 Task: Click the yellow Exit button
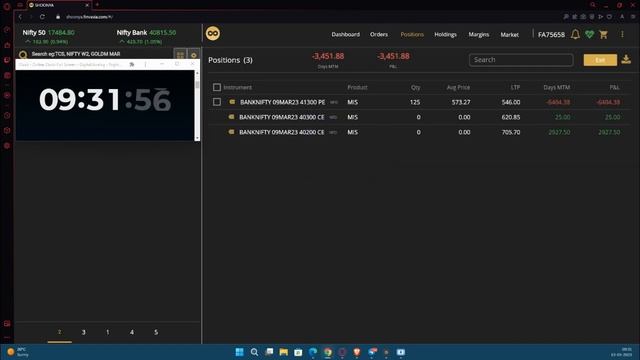click(x=600, y=60)
